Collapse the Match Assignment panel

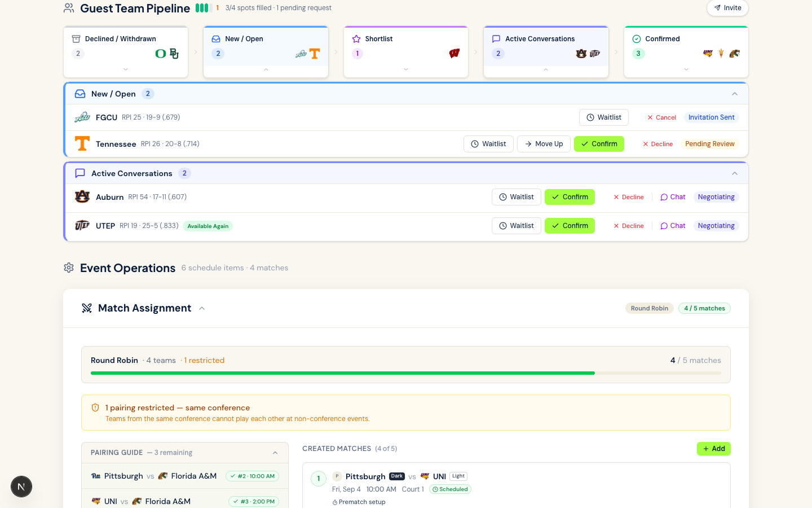[202, 308]
